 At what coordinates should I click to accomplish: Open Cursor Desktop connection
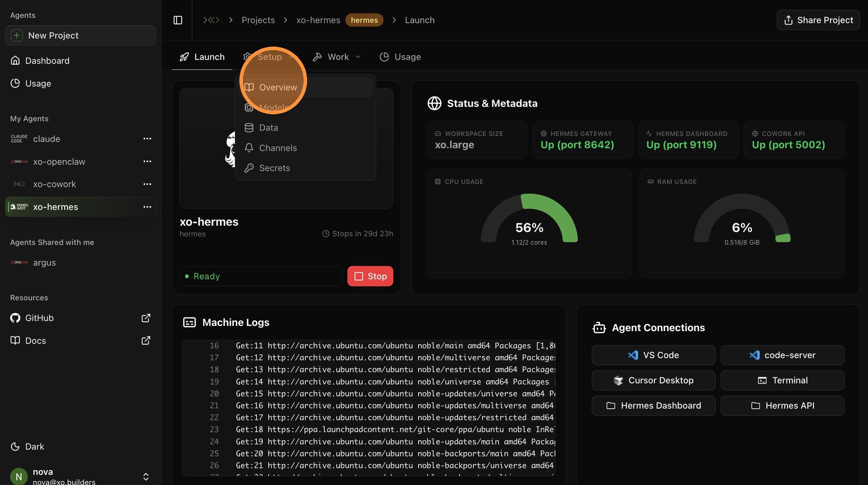(x=653, y=380)
